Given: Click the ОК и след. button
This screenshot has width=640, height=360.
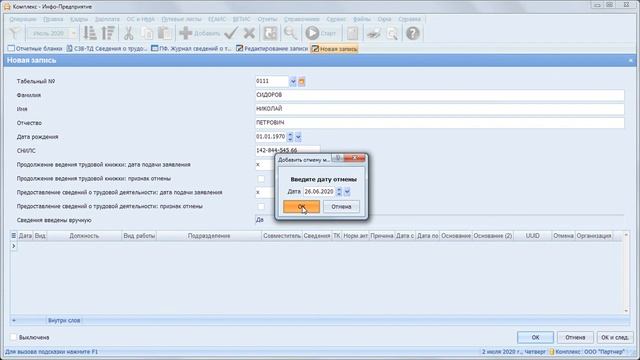Looking at the screenshot, I should point(615,337).
